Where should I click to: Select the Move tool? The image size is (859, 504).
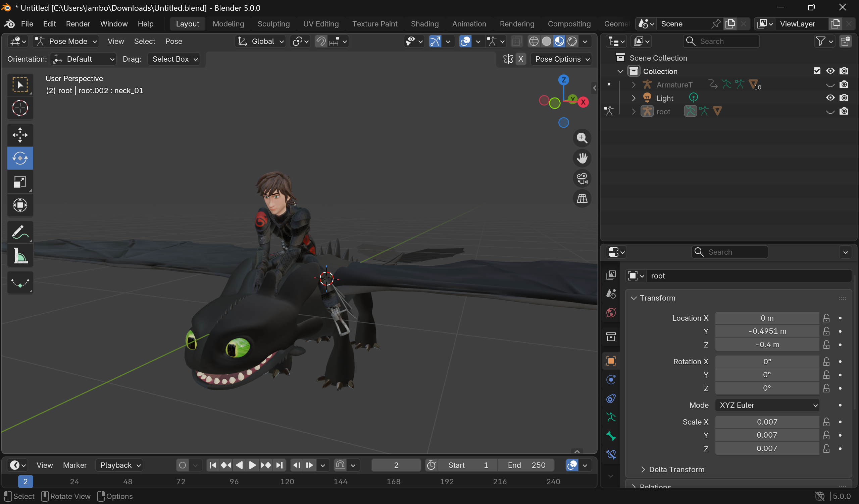19,135
